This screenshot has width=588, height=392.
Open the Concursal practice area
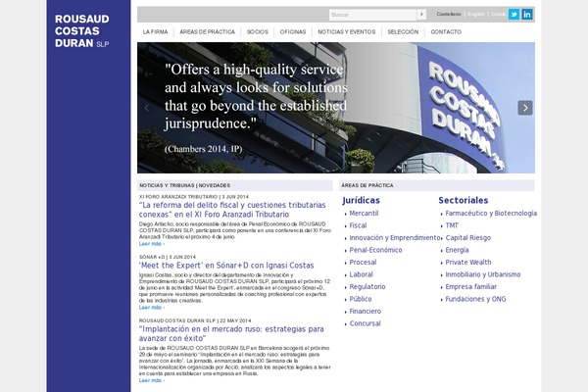click(x=365, y=323)
